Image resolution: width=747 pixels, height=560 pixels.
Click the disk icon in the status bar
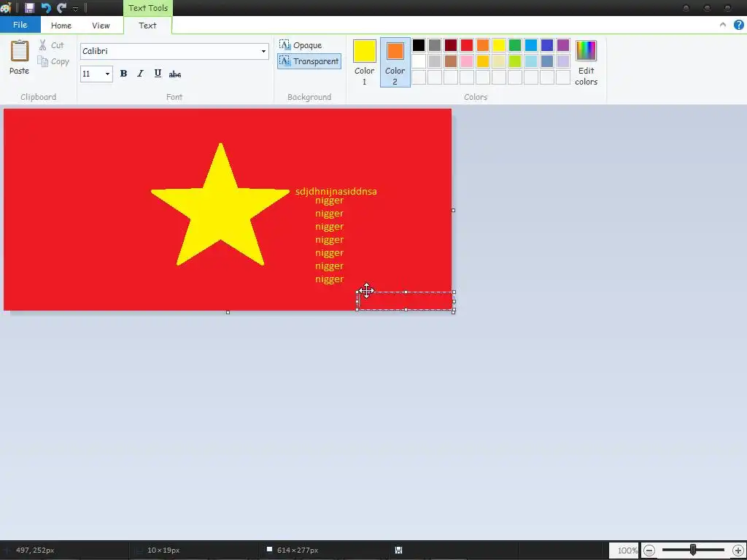tap(399, 550)
